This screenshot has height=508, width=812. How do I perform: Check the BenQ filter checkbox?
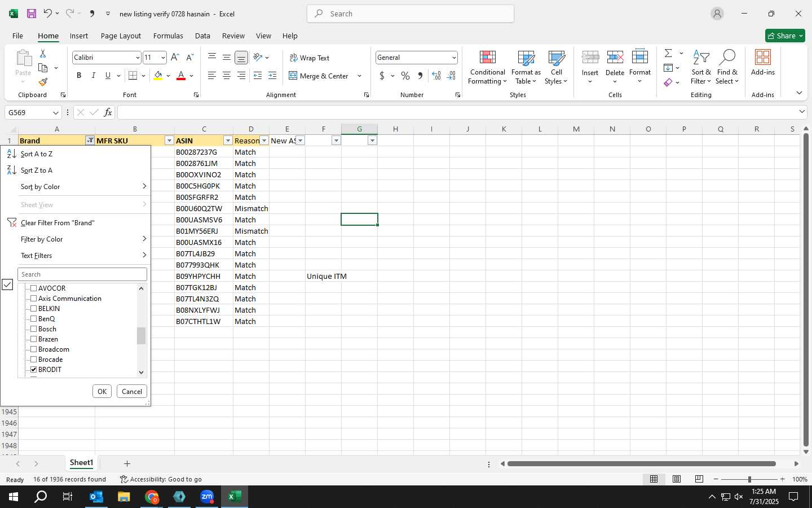(33, 318)
